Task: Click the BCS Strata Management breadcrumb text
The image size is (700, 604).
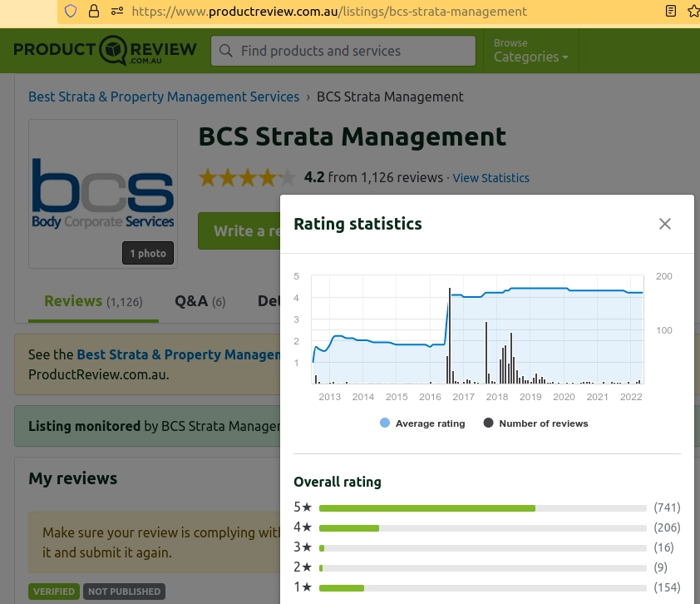Action: click(390, 97)
